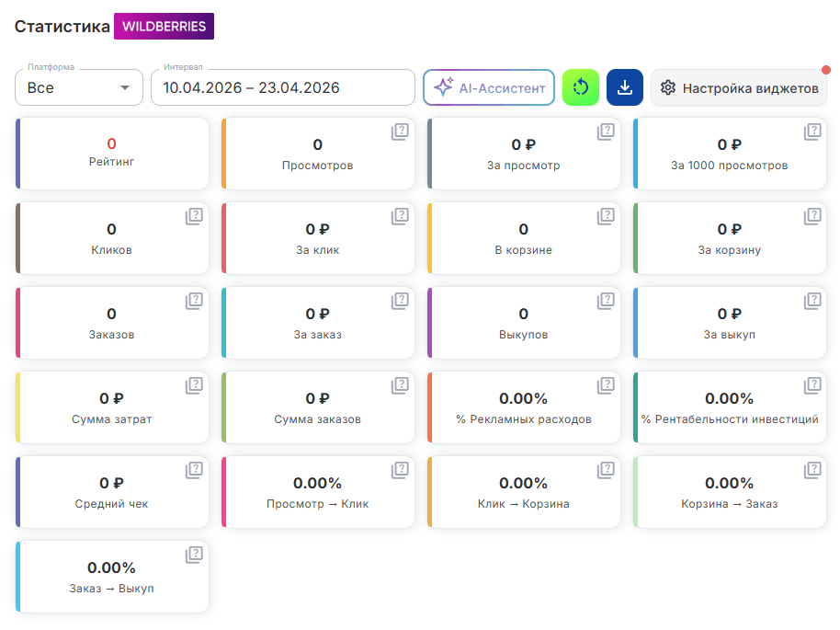Open help icon on За 1000 просмотров widget
840x630 pixels.
812,132
